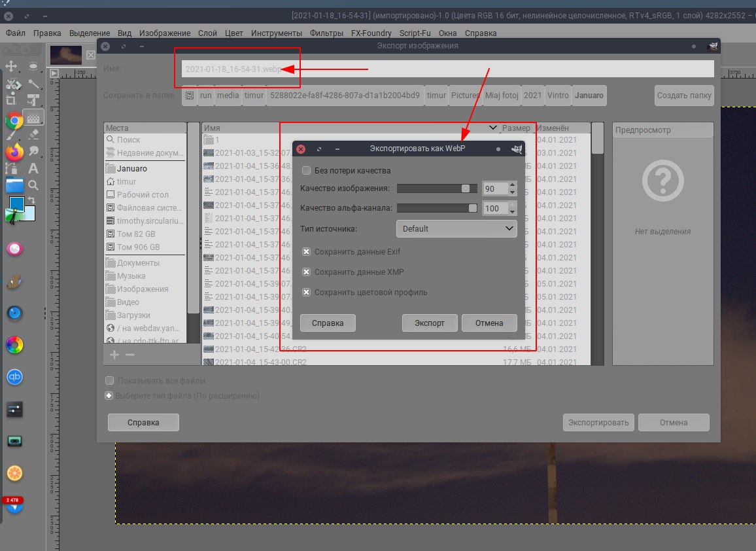Select the Zoom magnifier tool
This screenshot has height=551, width=756.
pyautogui.click(x=33, y=185)
